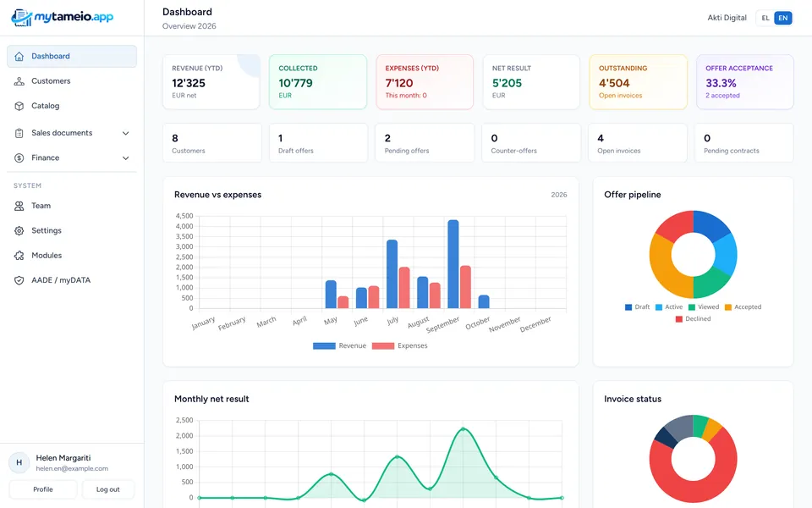Click the 2 Pending offers tile
The image size is (812, 508).
tap(425, 142)
